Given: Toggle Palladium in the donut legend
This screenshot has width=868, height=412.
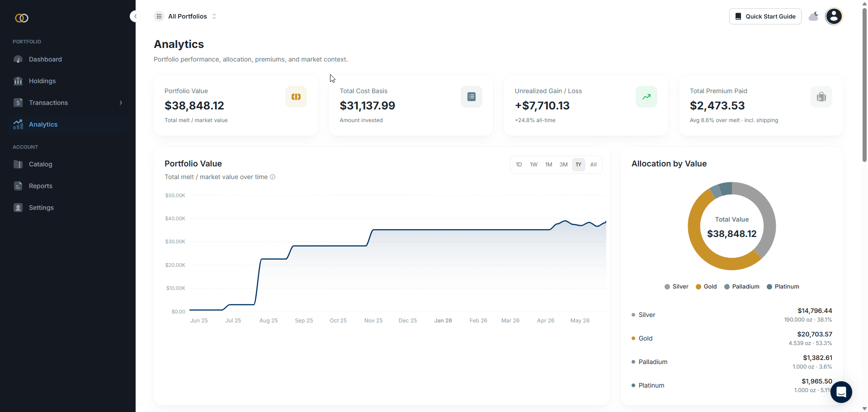Looking at the screenshot, I should (742, 287).
